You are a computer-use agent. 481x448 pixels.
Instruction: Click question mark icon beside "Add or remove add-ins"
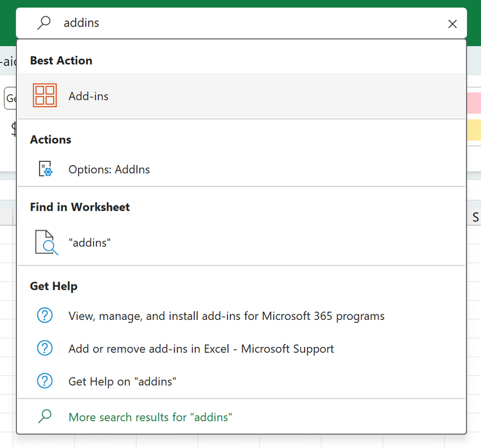(45, 349)
